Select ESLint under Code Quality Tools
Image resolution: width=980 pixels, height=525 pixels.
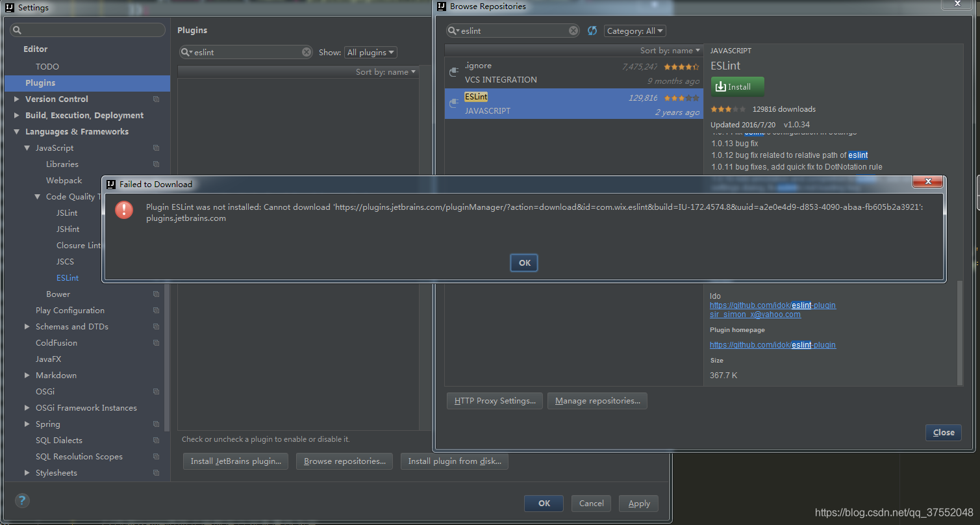[x=67, y=277]
